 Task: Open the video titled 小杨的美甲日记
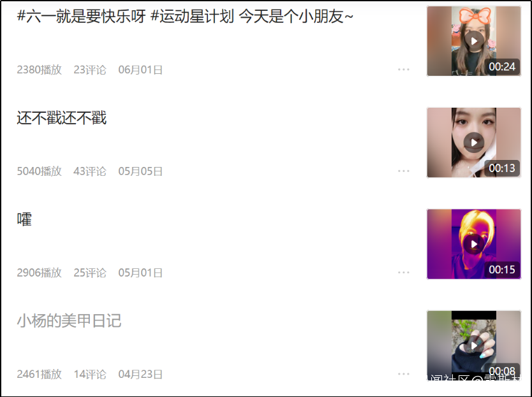point(70,321)
